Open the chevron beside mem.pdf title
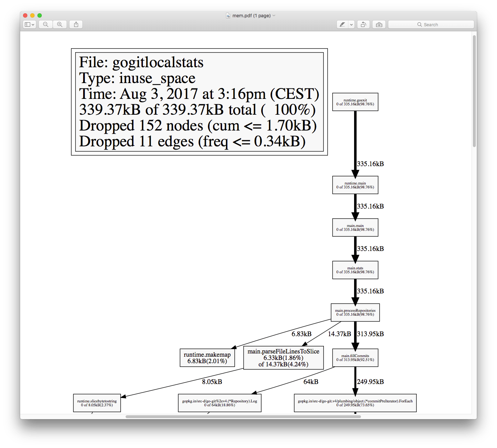The image size is (497, 448). (x=274, y=15)
